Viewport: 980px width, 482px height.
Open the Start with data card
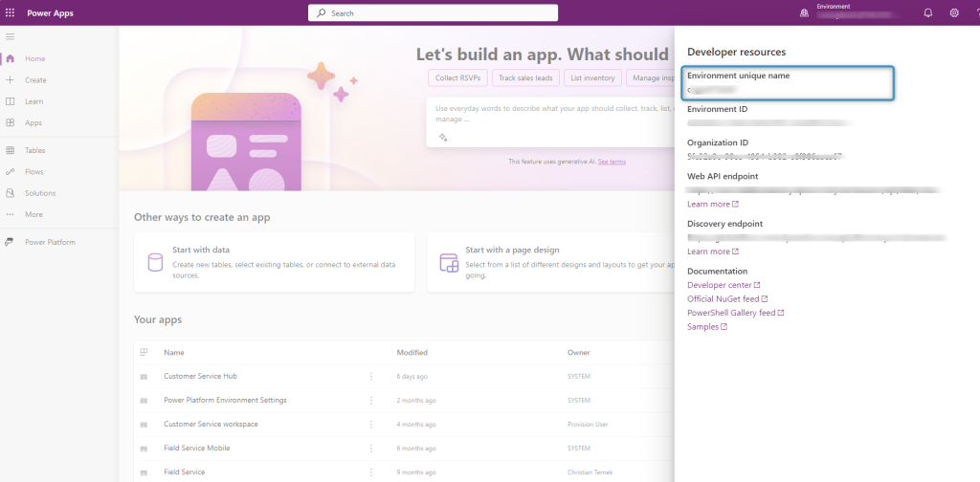[274, 262]
